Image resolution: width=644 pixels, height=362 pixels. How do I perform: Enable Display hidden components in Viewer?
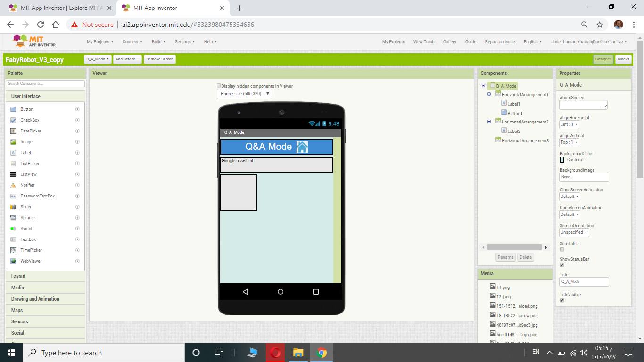pyautogui.click(x=219, y=86)
